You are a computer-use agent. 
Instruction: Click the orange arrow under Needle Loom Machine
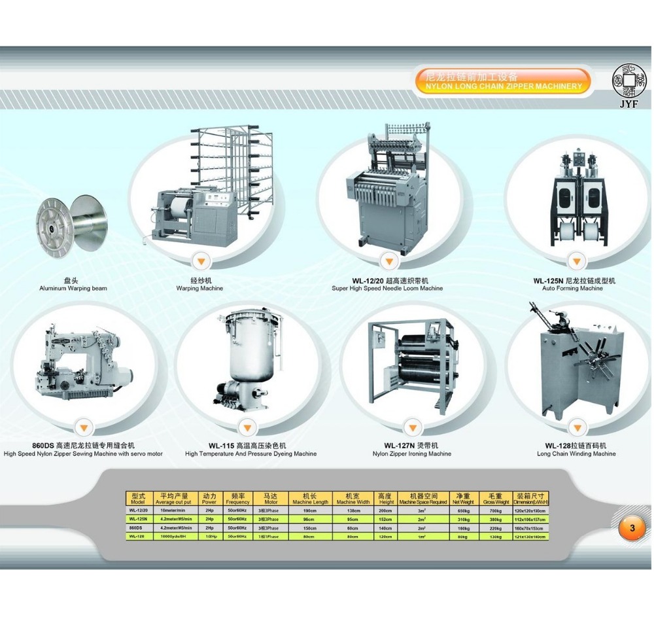[x=388, y=262]
